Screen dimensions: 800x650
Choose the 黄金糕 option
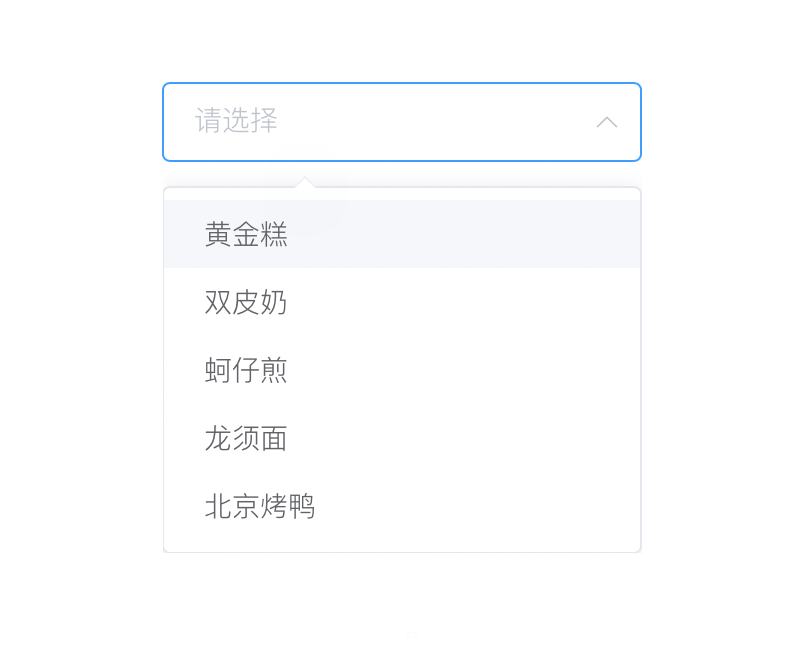pyautogui.click(x=246, y=234)
